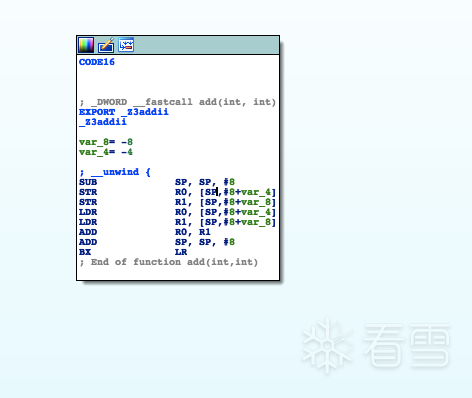Click the __unwind { comment line
This screenshot has width=472, height=398.
(x=115, y=172)
